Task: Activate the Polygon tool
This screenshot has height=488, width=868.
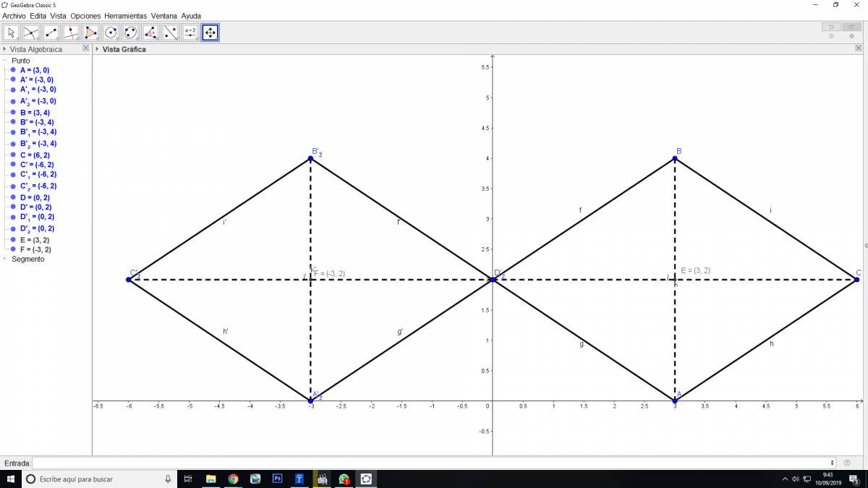Action: (90, 33)
